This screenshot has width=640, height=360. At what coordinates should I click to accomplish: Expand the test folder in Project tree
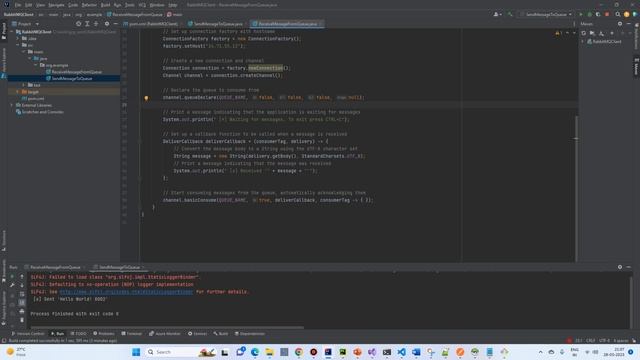[x=24, y=85]
